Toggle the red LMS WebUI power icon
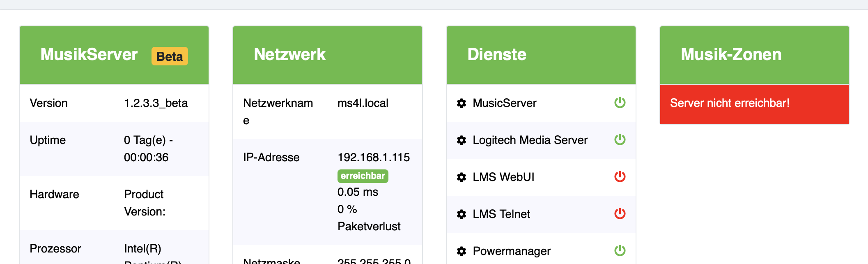 tap(620, 177)
